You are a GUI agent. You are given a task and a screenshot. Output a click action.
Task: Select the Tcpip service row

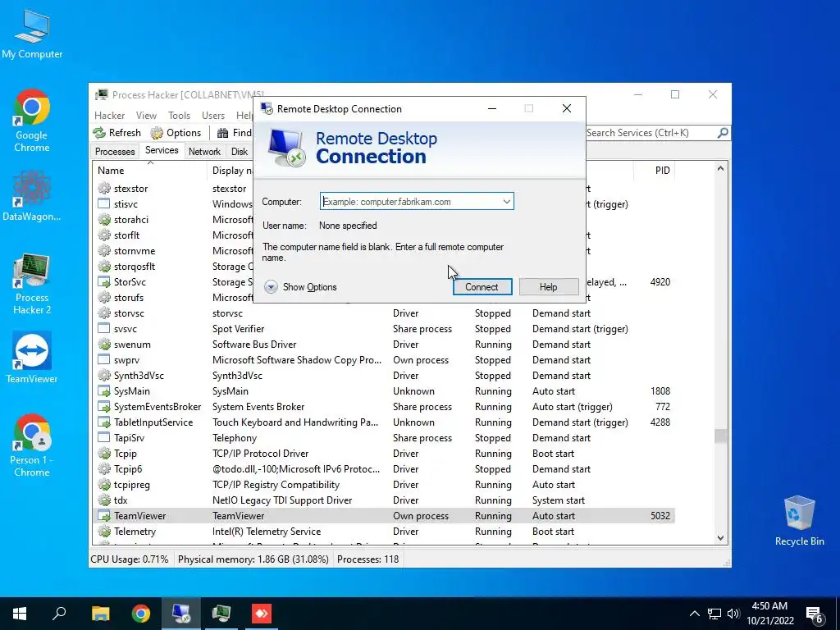coord(384,453)
